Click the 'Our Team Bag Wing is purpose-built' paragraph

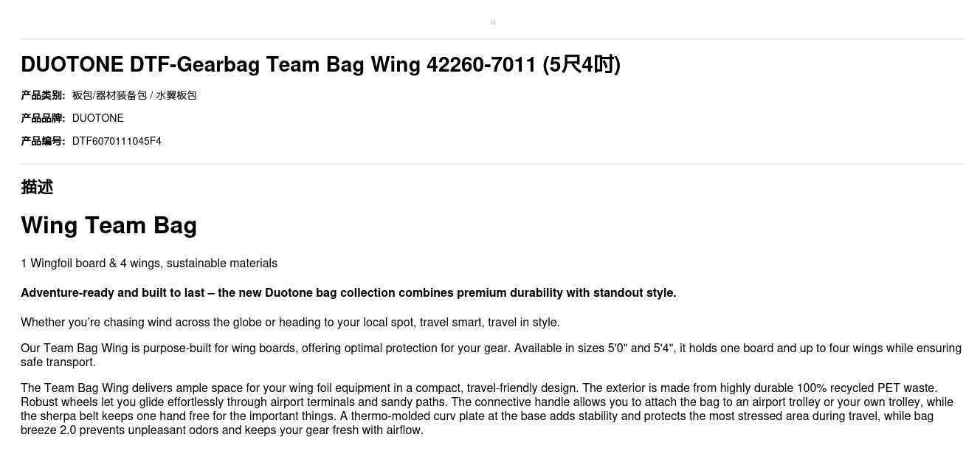[x=491, y=348]
